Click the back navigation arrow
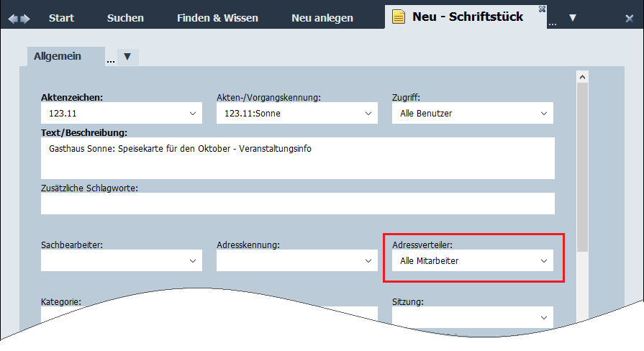 pos(12,18)
